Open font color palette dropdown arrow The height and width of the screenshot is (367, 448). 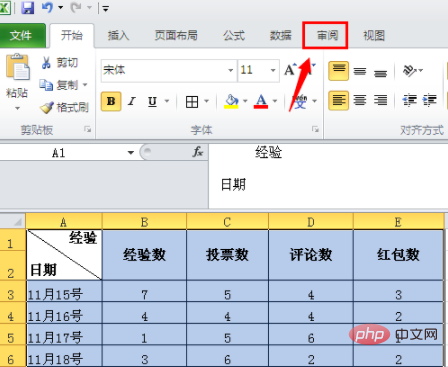pyautogui.click(x=275, y=101)
